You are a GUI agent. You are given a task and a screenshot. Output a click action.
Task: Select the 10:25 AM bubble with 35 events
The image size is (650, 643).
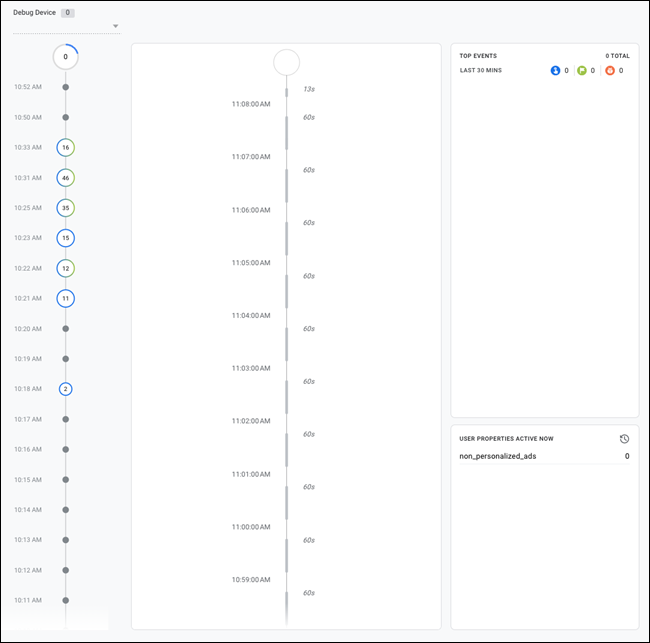[65, 208]
